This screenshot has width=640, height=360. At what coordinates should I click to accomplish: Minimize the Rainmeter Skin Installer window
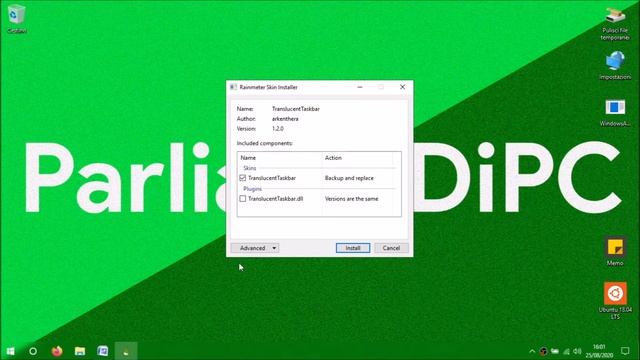tap(360, 87)
